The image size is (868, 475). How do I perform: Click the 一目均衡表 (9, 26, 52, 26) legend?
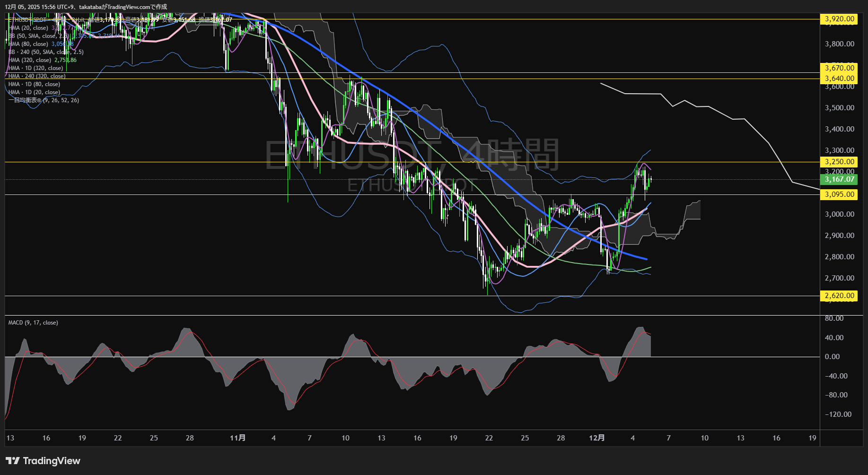[44, 100]
